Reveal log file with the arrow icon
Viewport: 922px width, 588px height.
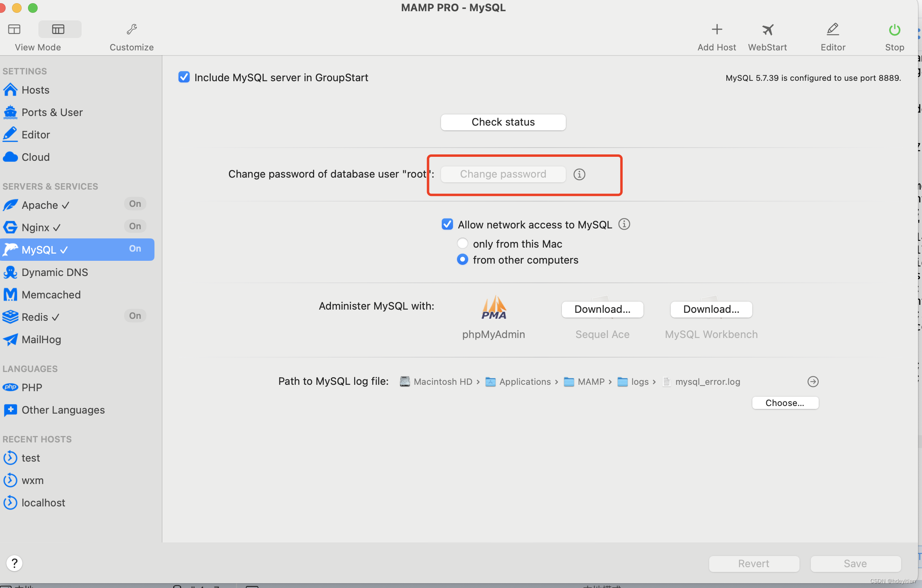813,382
